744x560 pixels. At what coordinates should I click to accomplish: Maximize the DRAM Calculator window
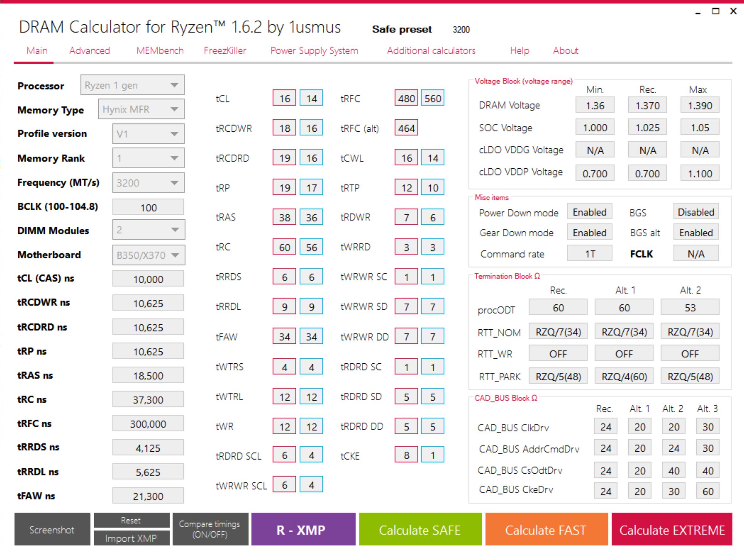pyautogui.click(x=716, y=11)
